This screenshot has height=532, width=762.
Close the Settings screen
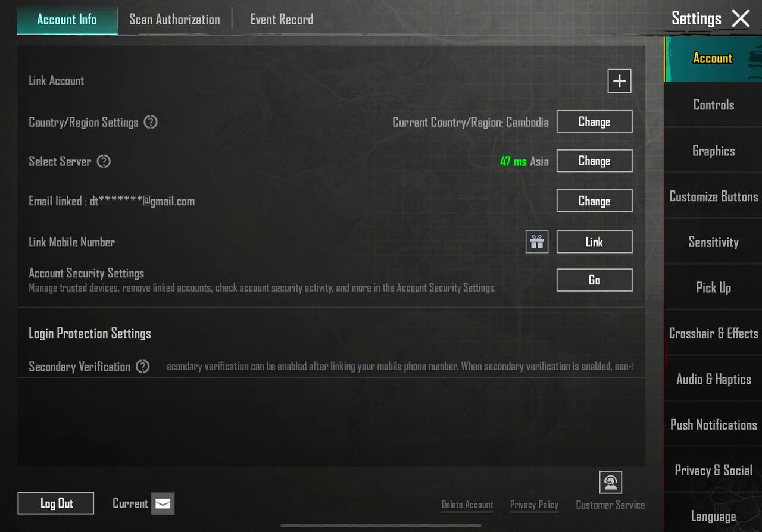(x=741, y=18)
